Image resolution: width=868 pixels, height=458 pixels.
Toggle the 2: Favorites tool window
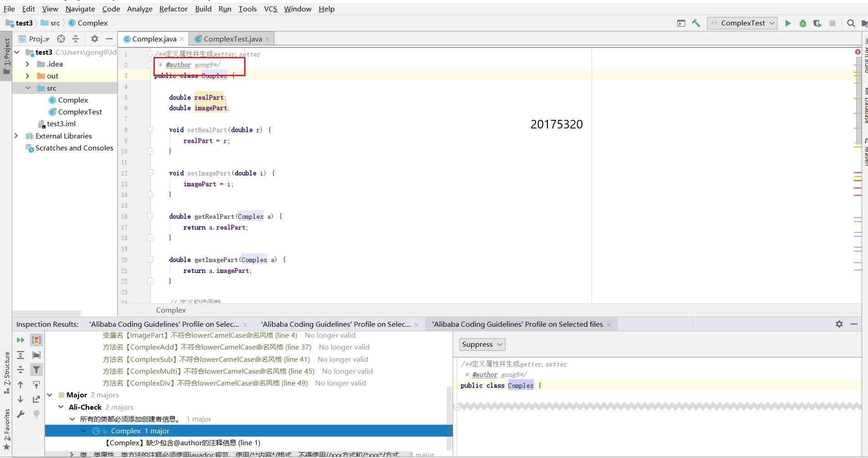click(x=6, y=429)
